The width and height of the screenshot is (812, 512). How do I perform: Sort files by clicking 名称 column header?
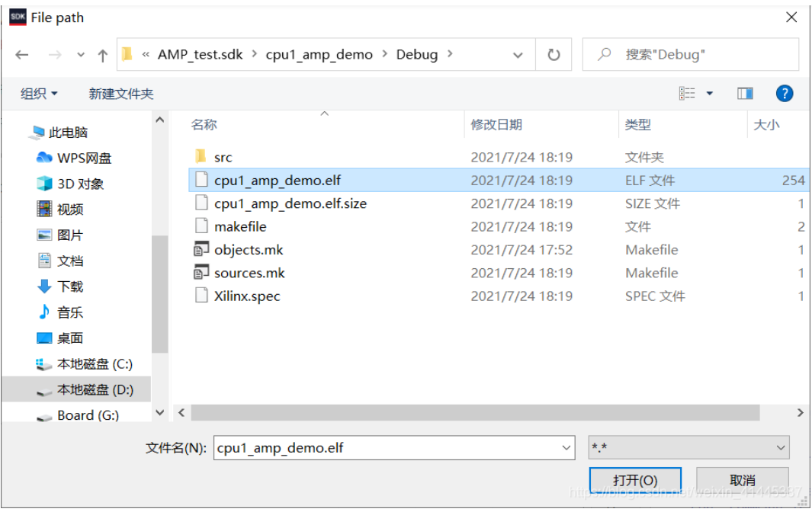[x=204, y=124]
